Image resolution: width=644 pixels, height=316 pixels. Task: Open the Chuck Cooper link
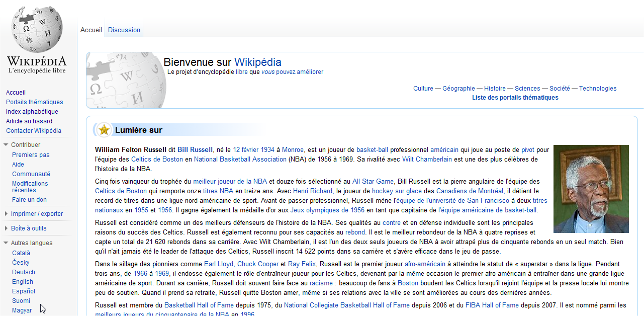[258, 264]
